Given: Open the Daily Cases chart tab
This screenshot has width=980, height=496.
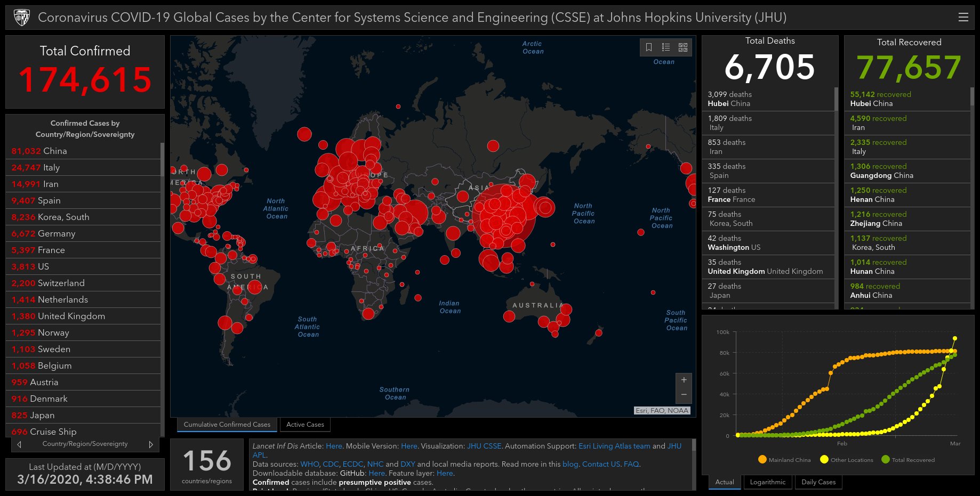Looking at the screenshot, I should click(818, 482).
